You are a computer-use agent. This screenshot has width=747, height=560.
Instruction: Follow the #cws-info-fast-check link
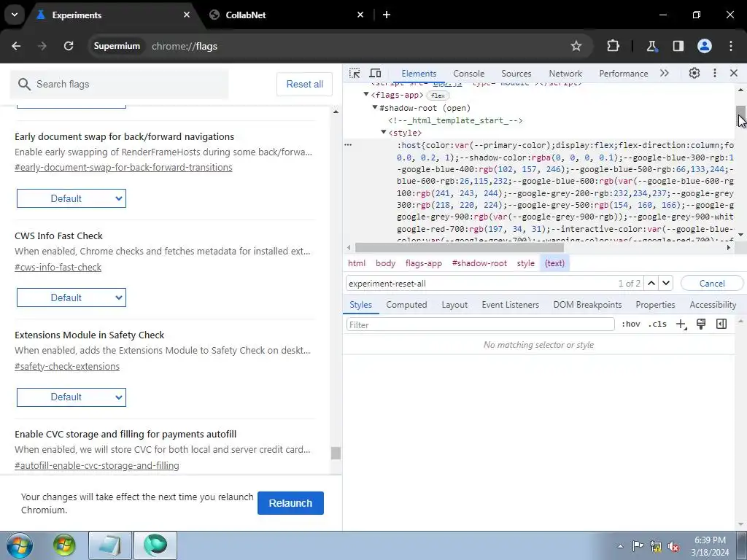(x=58, y=268)
